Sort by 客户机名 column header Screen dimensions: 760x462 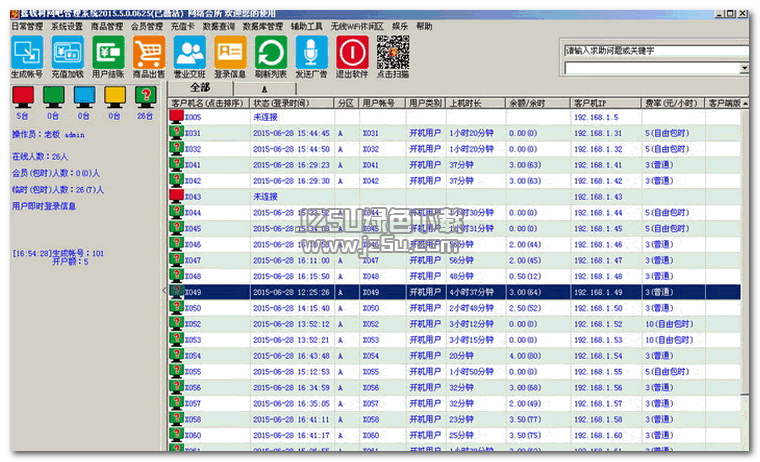209,103
